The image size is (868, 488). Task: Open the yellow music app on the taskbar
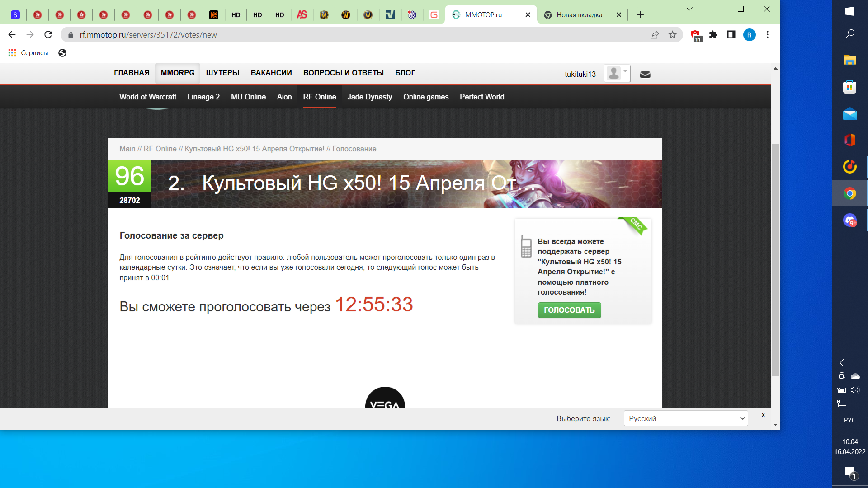(850, 167)
